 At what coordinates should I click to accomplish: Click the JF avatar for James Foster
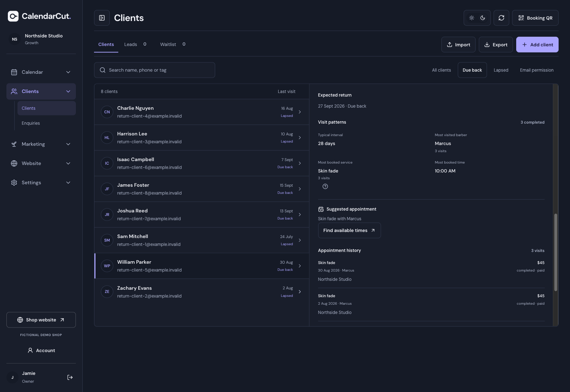click(x=107, y=189)
